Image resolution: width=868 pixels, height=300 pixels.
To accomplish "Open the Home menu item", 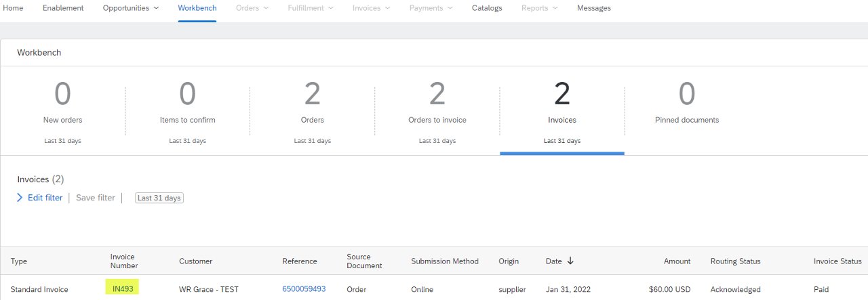I will click(x=14, y=8).
